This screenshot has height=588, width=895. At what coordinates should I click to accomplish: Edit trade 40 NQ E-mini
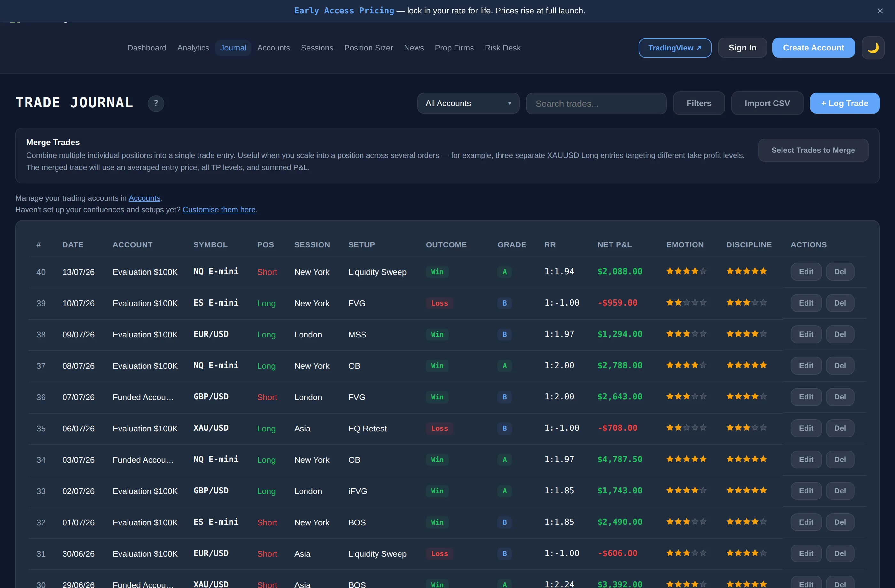click(x=806, y=272)
